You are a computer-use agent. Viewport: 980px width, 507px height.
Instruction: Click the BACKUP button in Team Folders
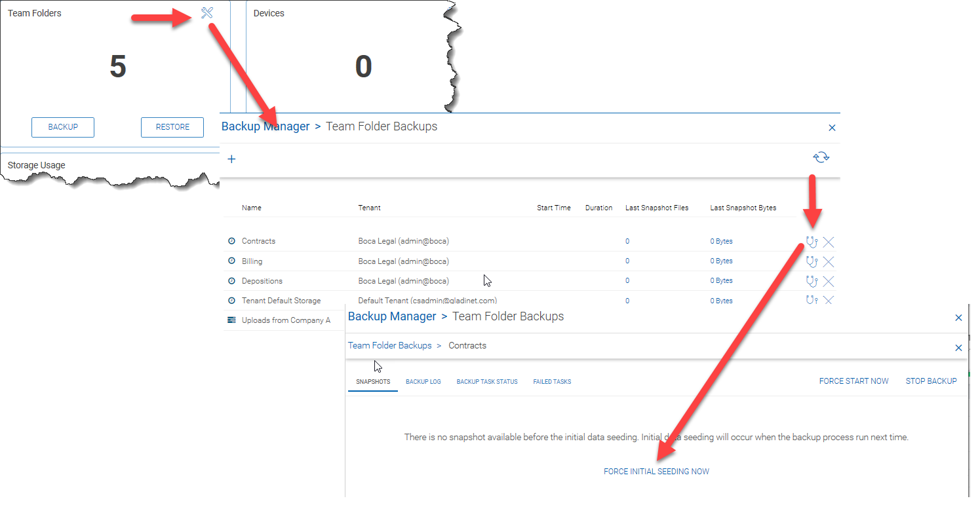click(x=63, y=127)
